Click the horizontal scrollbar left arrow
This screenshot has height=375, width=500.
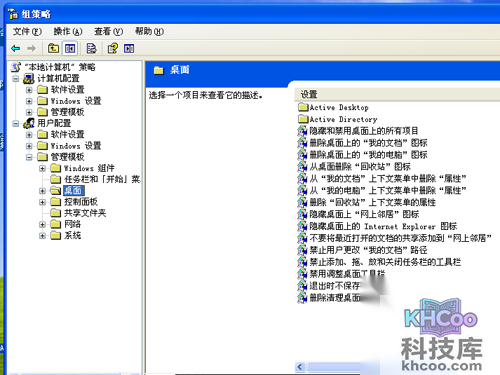tap(300, 367)
